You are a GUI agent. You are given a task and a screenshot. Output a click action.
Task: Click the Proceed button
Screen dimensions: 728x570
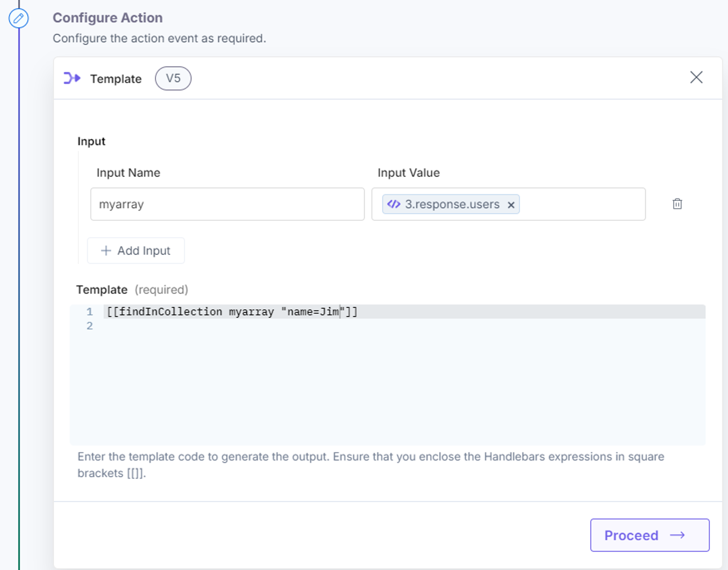point(650,535)
